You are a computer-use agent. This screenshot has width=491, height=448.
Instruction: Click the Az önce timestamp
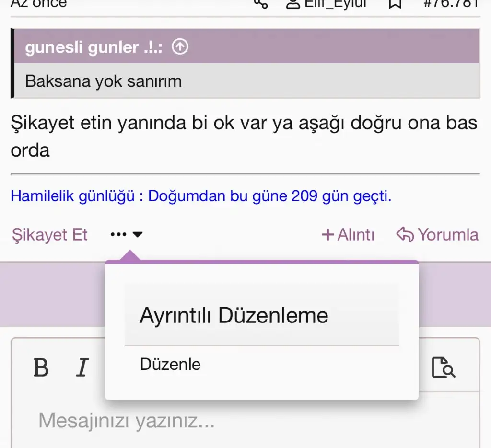pos(38,4)
